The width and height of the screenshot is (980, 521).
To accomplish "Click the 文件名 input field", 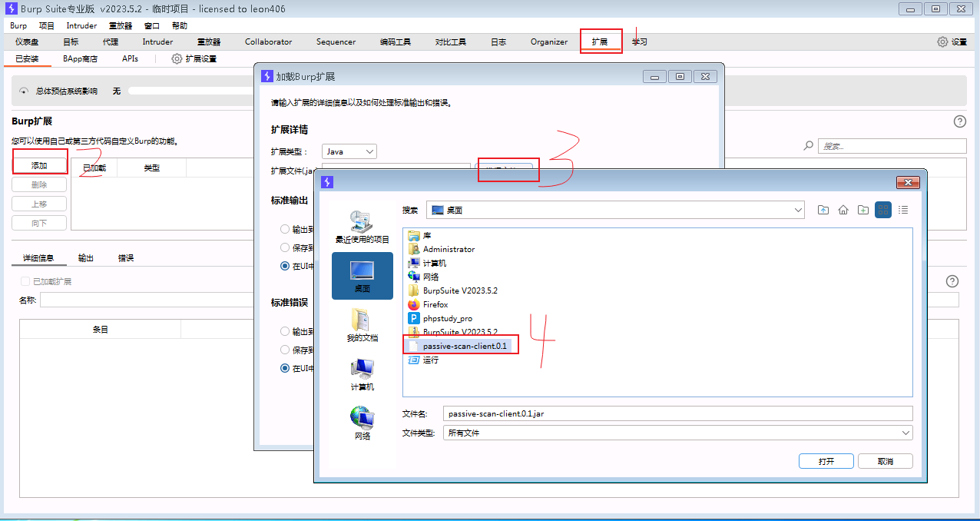I will 678,413.
